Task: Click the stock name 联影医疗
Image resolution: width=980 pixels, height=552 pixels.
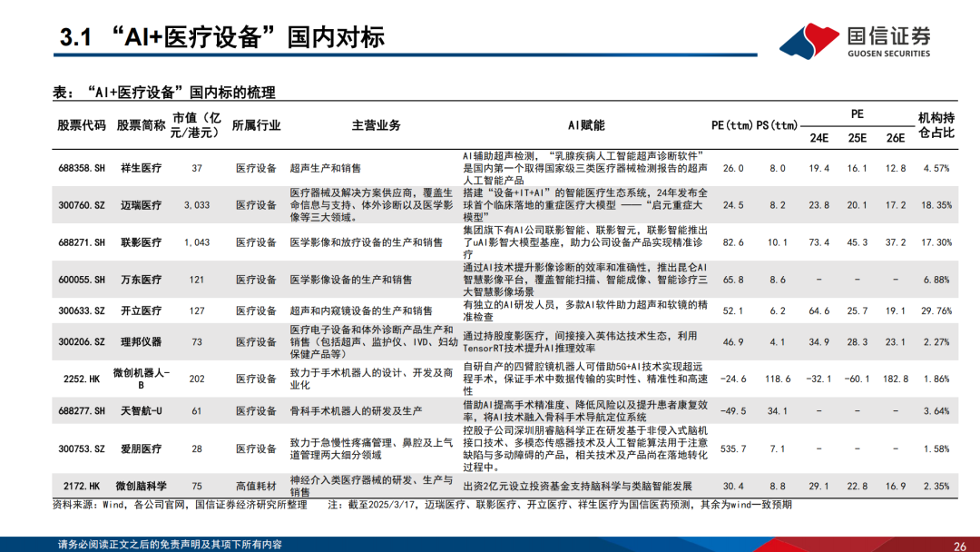Action: coord(142,242)
